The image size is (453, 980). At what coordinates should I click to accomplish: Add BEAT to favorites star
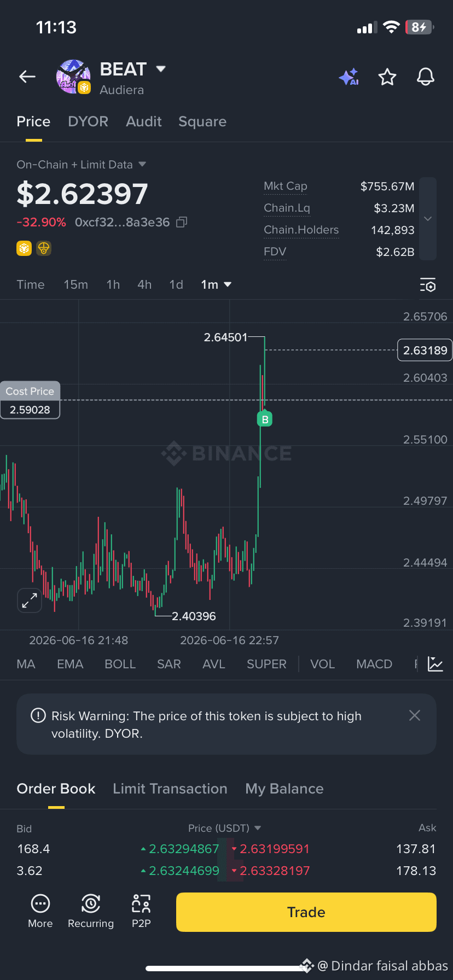(387, 77)
